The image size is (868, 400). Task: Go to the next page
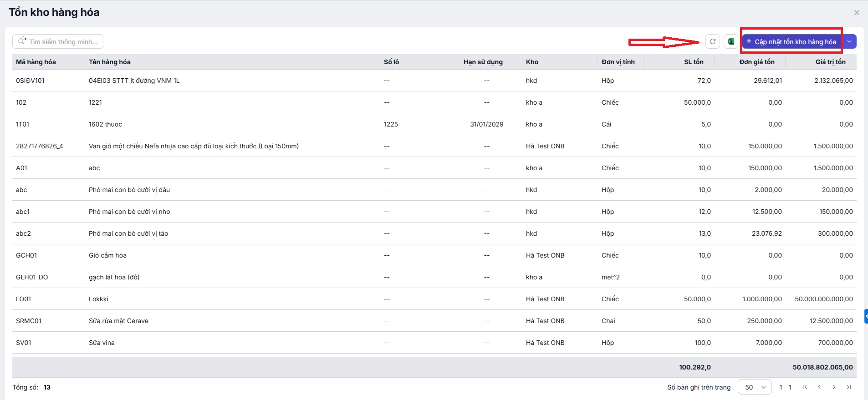834,387
